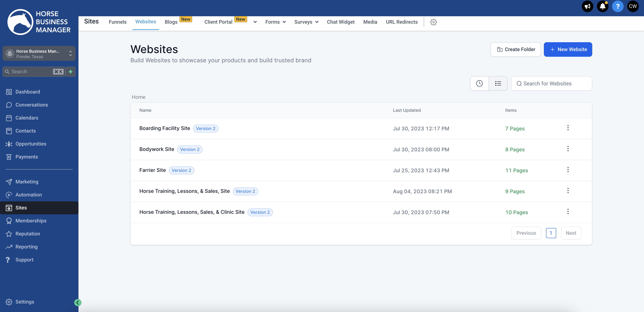The width and height of the screenshot is (644, 312).
Task: Switch to the Funnels tab
Action: [x=117, y=22]
